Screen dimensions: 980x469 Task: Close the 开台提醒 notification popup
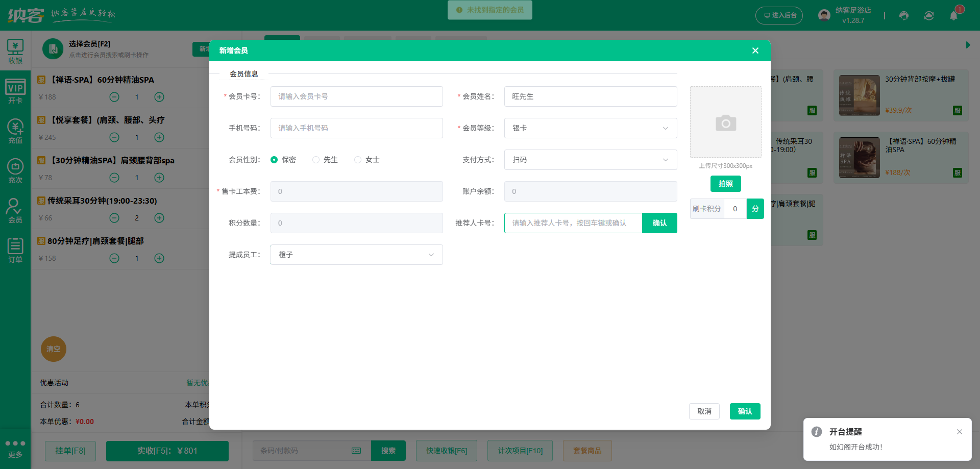pos(960,432)
